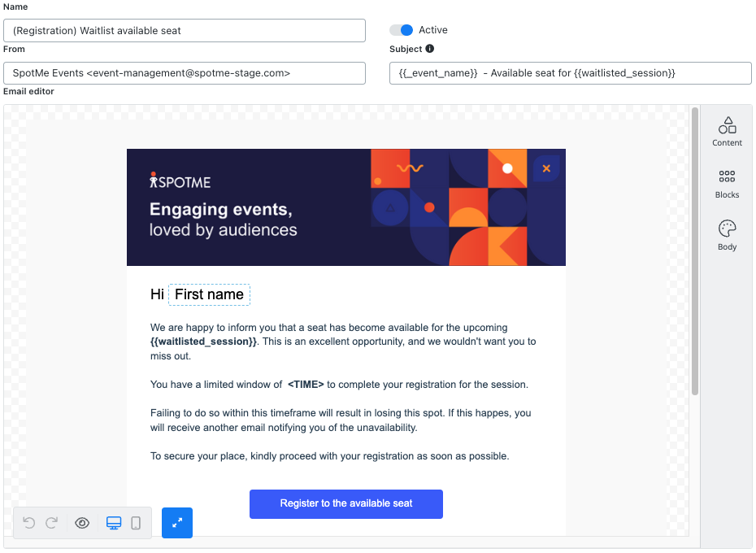756x553 pixels.
Task: Click the orange X tile in banner
Action: pyautogui.click(x=546, y=168)
